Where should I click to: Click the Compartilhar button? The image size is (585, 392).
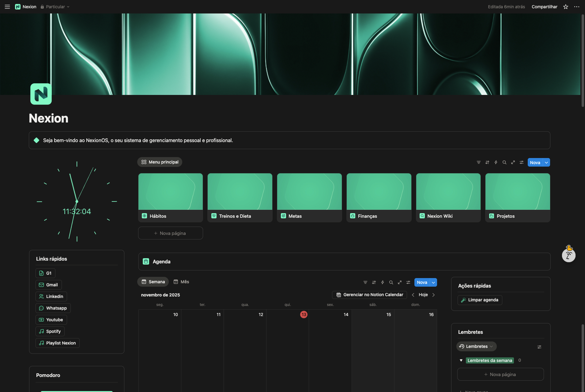point(544,6)
